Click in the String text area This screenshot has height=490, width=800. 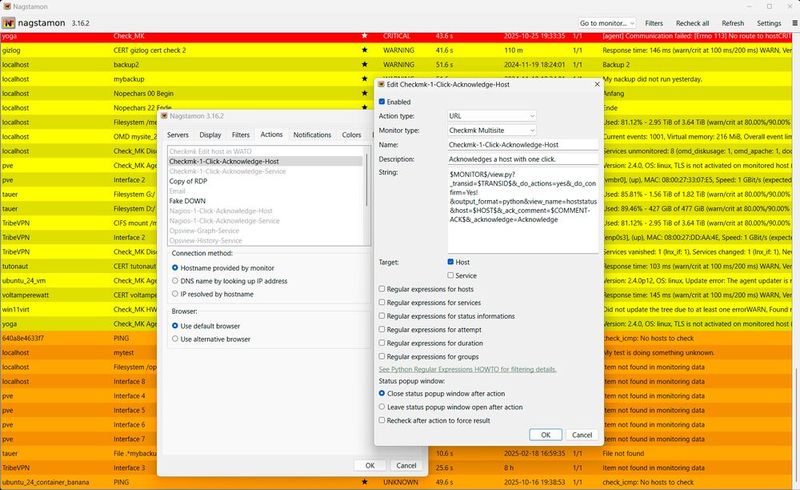523,210
